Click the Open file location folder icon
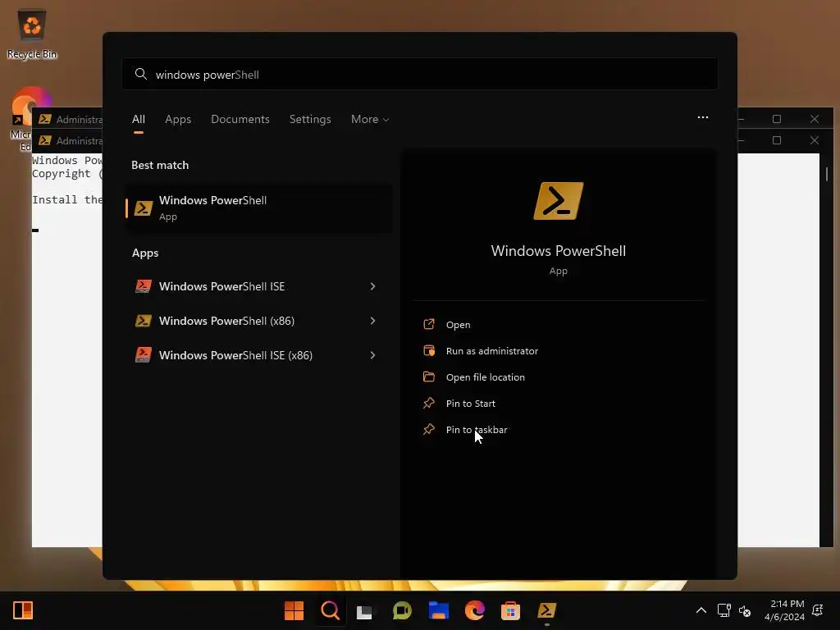 click(429, 377)
